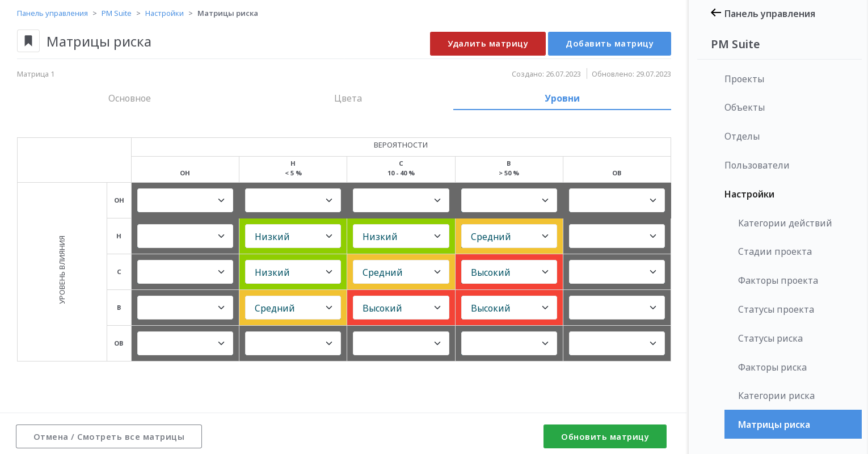Open the Средний dropdown in row В, column Н

(x=293, y=308)
